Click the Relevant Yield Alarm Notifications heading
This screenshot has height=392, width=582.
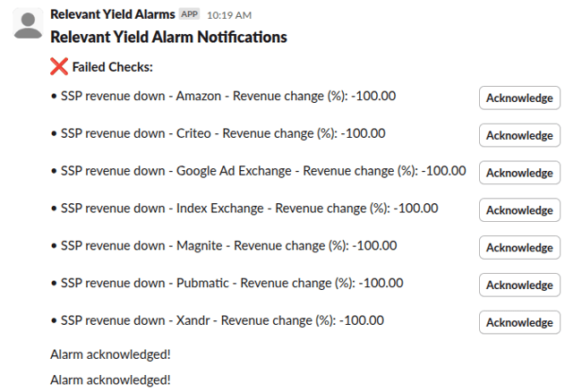[168, 37]
